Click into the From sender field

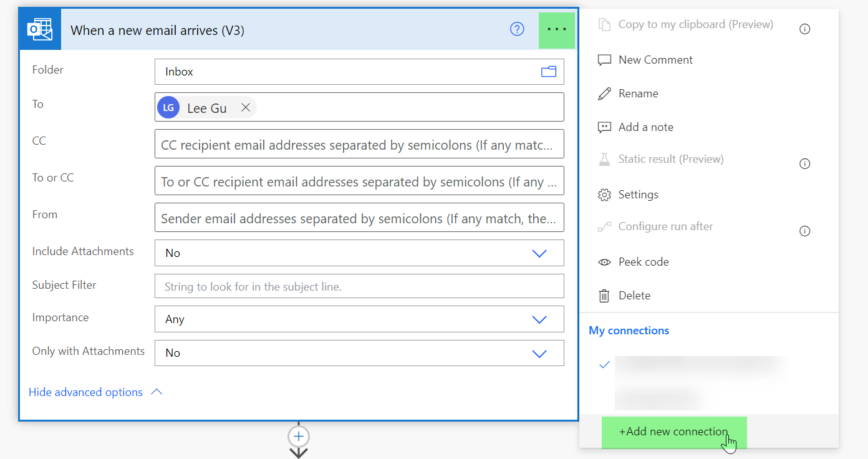point(359,218)
